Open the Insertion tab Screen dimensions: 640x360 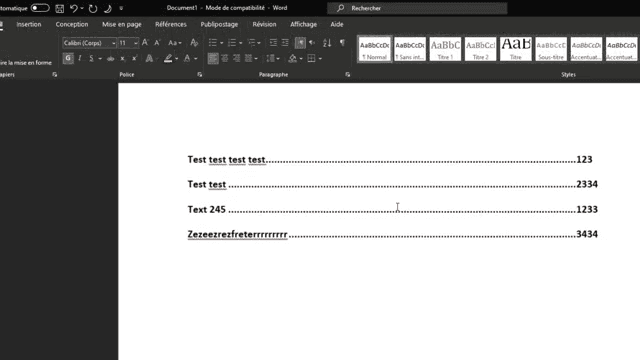click(x=29, y=24)
